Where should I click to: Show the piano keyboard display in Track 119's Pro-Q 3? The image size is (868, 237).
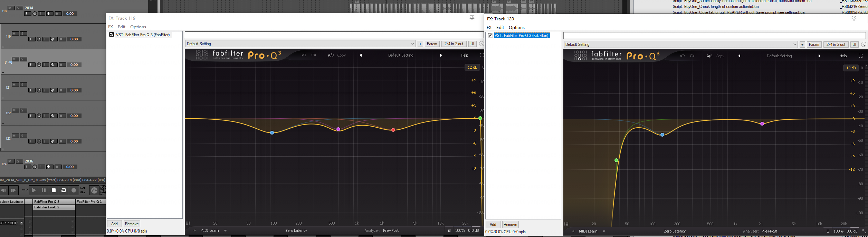point(188,223)
